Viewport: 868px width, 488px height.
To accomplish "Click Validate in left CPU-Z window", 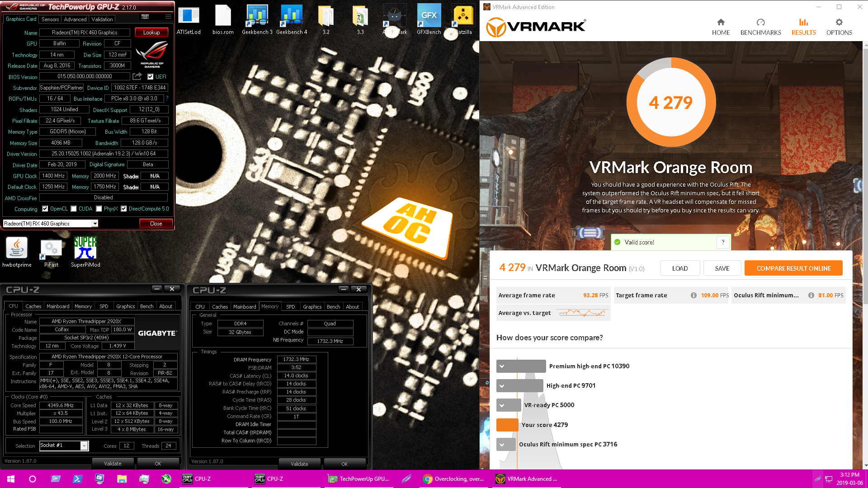I will [x=113, y=464].
